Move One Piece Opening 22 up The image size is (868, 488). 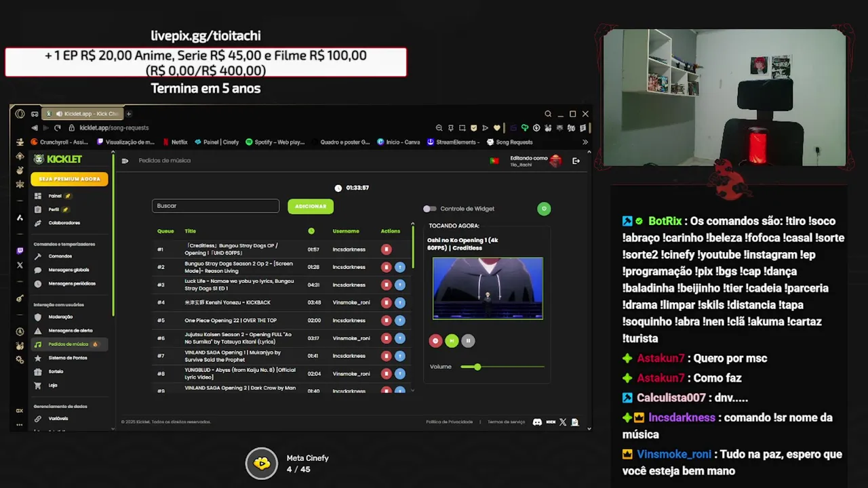point(399,320)
